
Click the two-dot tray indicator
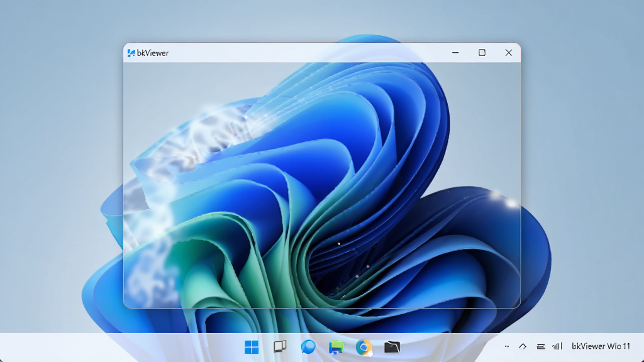(x=506, y=346)
